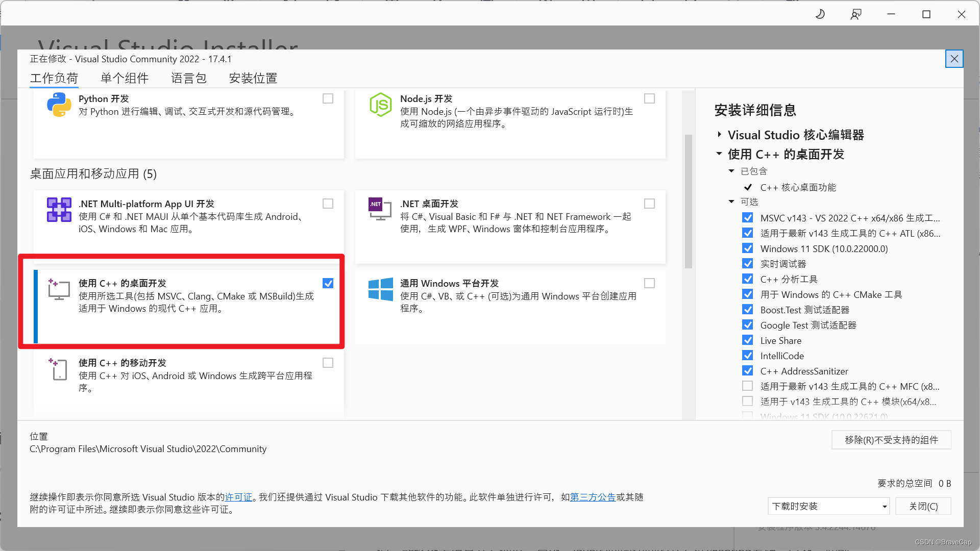Check the C++ 模块 v143 option
This screenshot has height=551, width=980.
pyautogui.click(x=748, y=401)
